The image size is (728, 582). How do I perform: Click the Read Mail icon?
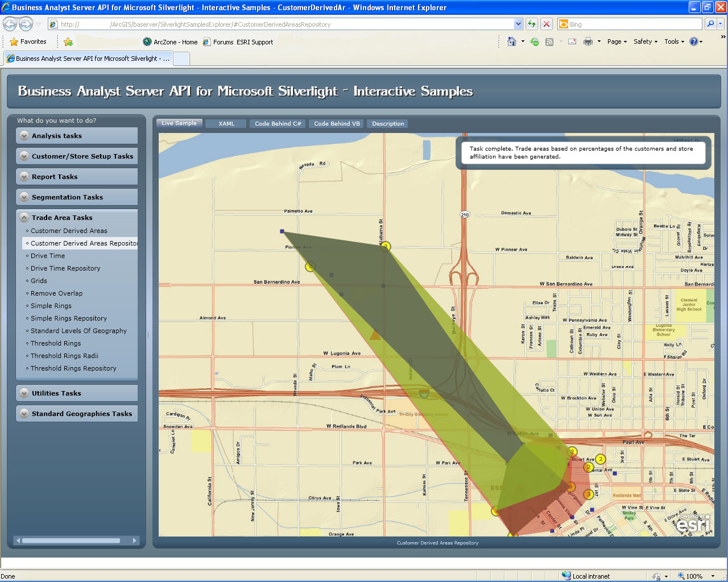click(572, 41)
